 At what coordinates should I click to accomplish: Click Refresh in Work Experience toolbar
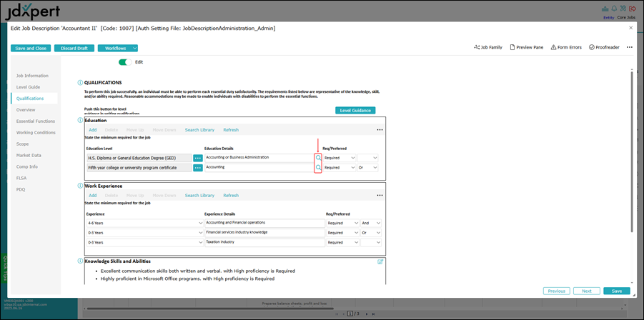[x=231, y=196]
